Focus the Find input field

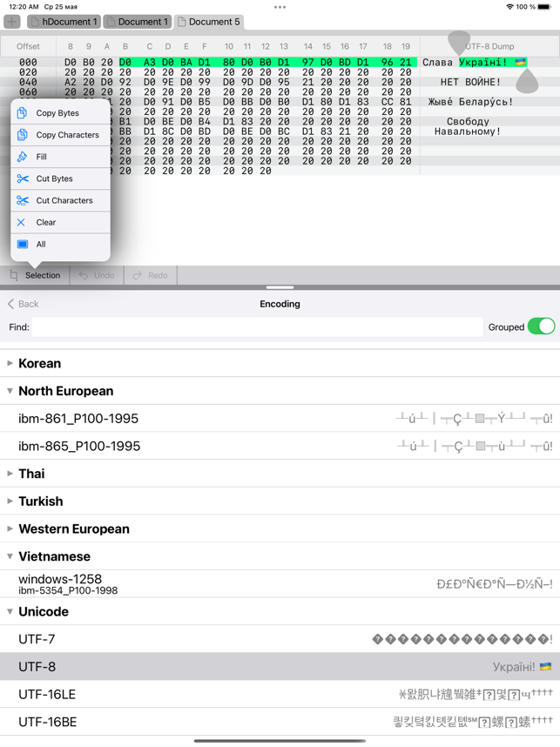click(258, 326)
